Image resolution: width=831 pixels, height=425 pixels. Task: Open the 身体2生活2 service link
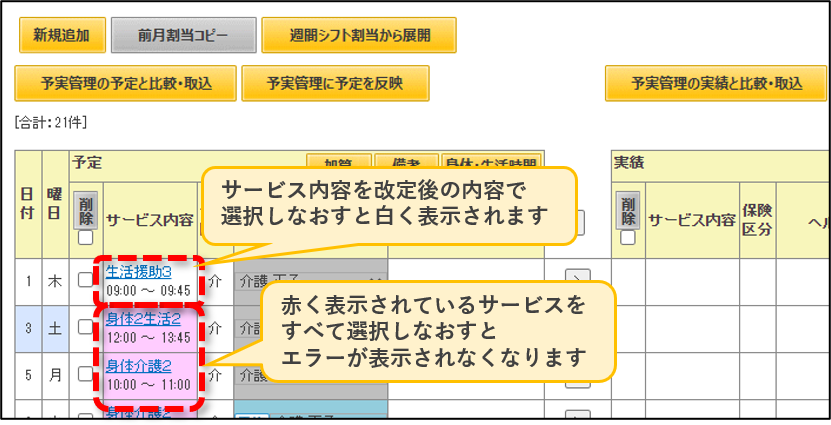(x=144, y=319)
